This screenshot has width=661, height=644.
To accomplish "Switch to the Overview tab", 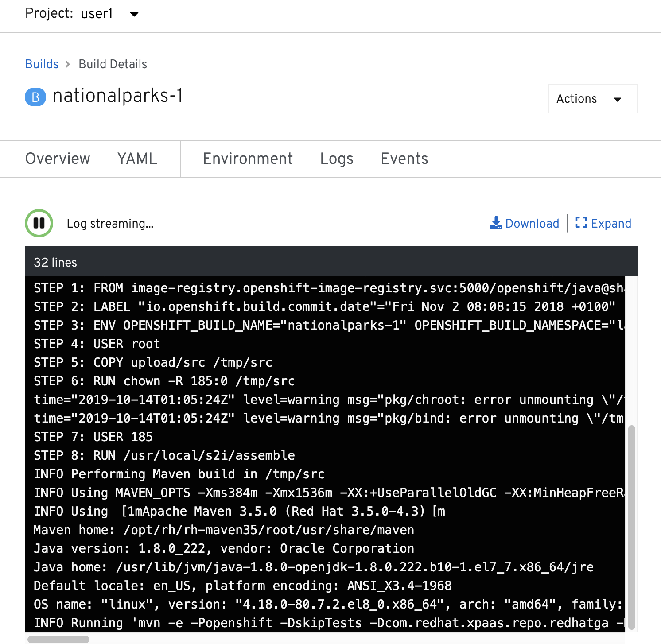I will (58, 159).
